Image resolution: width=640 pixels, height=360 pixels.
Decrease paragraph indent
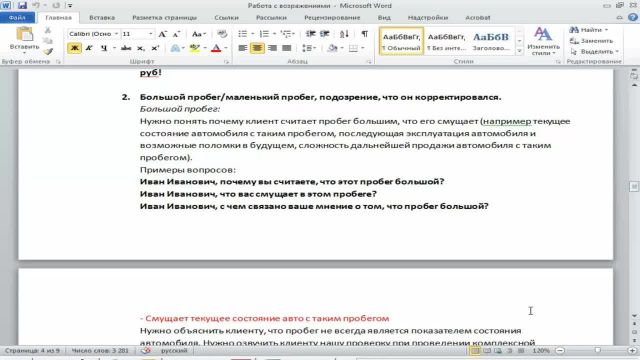coord(311,34)
